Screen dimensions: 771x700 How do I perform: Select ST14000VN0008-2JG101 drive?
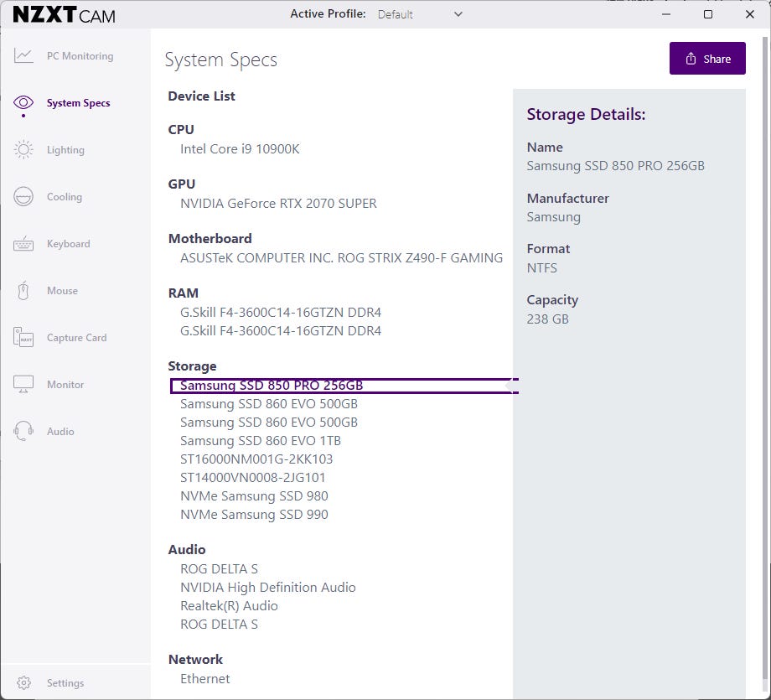click(253, 478)
